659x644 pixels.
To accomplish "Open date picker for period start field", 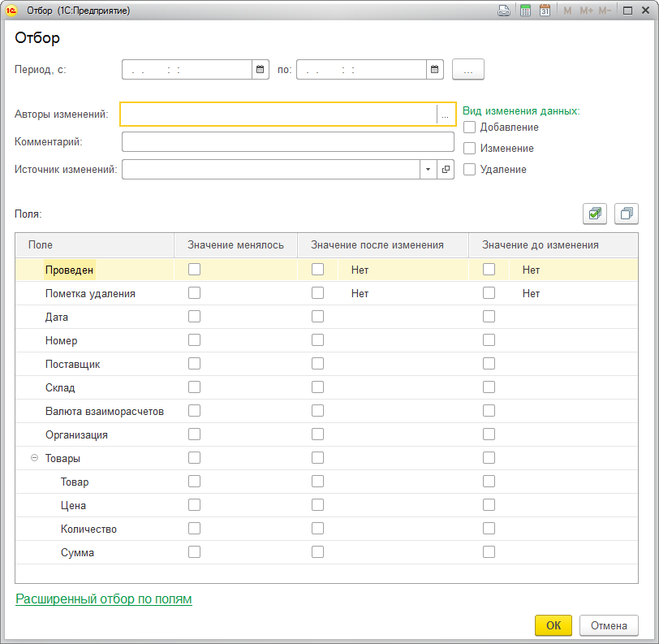I will [x=261, y=70].
